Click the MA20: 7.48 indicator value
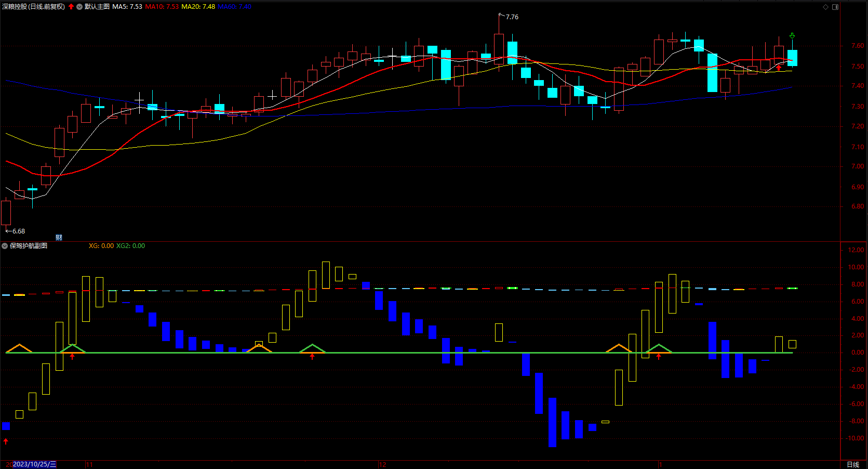Viewport: 868px width, 469px height. (x=198, y=7)
